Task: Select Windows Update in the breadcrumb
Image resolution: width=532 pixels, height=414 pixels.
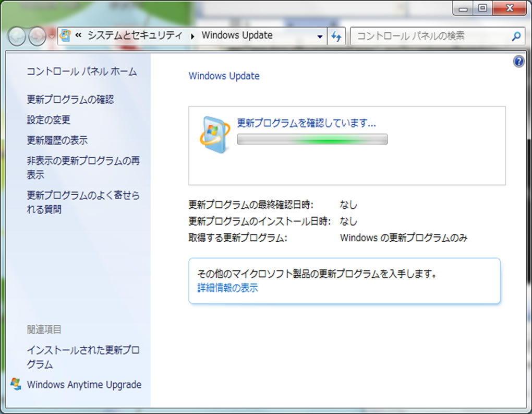Action: [x=237, y=36]
